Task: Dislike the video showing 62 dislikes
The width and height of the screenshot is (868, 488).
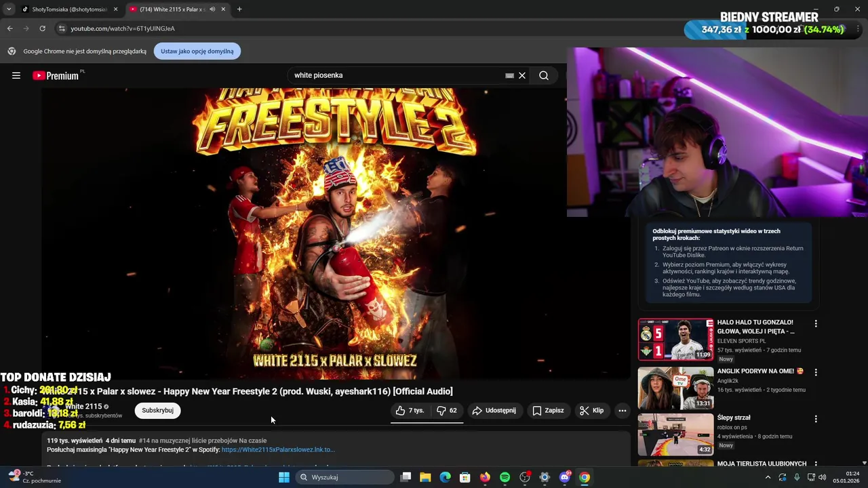Action: 447,410
